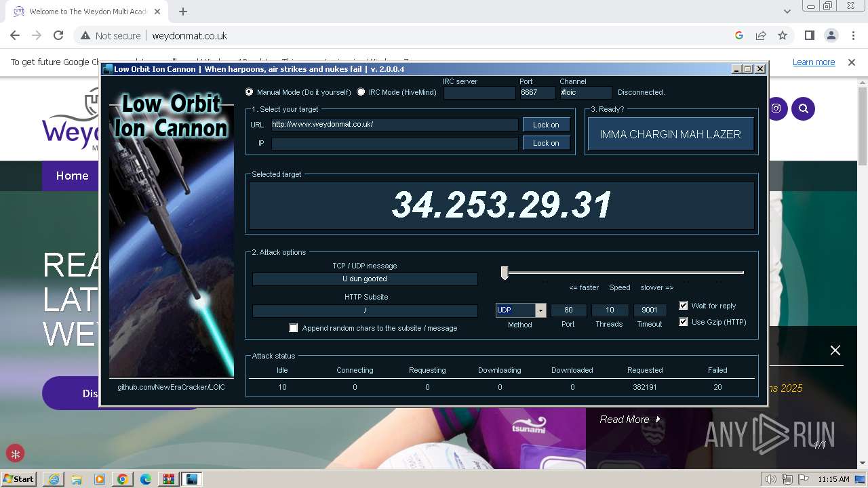The image size is (868, 488).
Task: Click Learn more link in info bar
Action: (814, 62)
